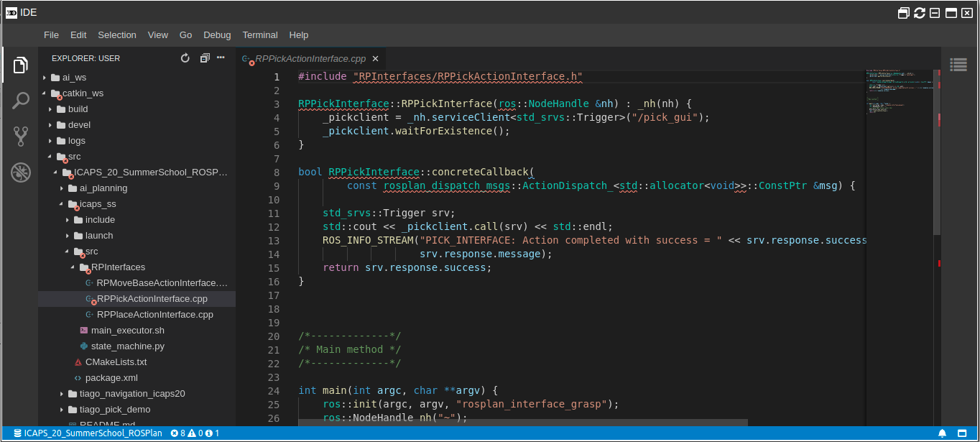980x442 pixels.
Task: Open the Help menu
Action: point(299,34)
